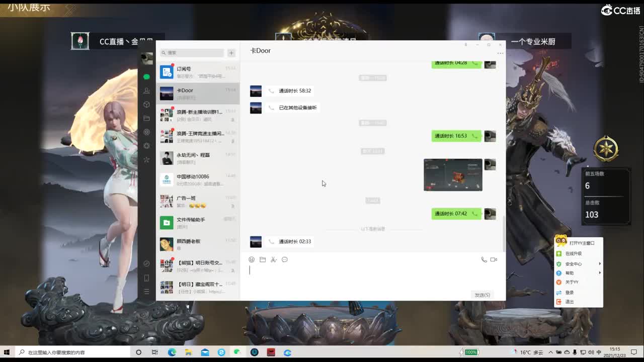Expand the 安全中心 submenu arrow

click(600, 264)
